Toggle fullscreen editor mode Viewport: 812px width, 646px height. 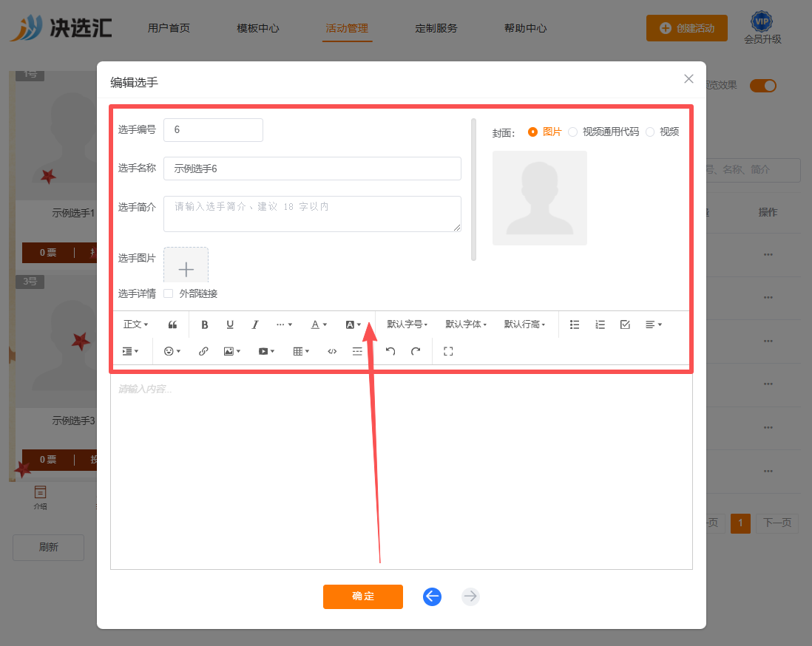point(448,352)
